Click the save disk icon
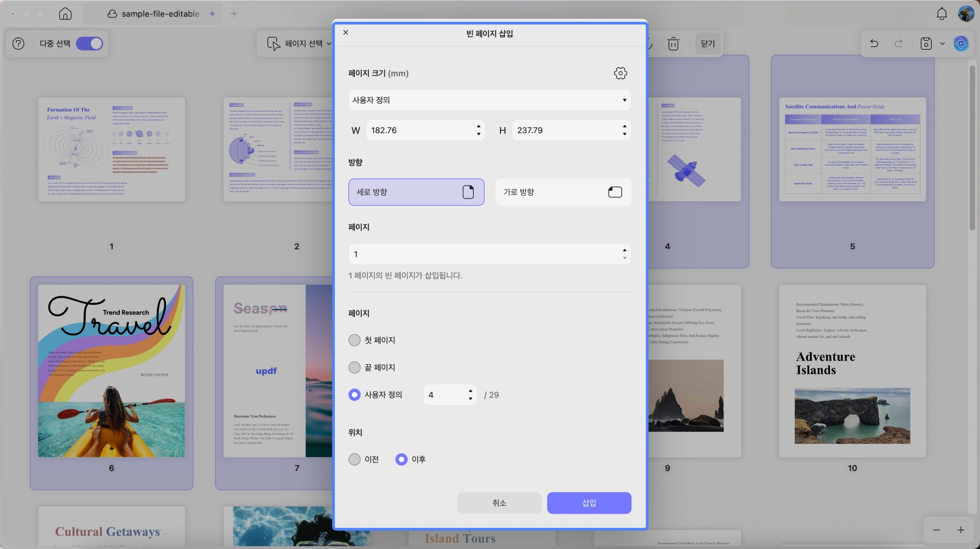980x549 pixels. click(926, 44)
